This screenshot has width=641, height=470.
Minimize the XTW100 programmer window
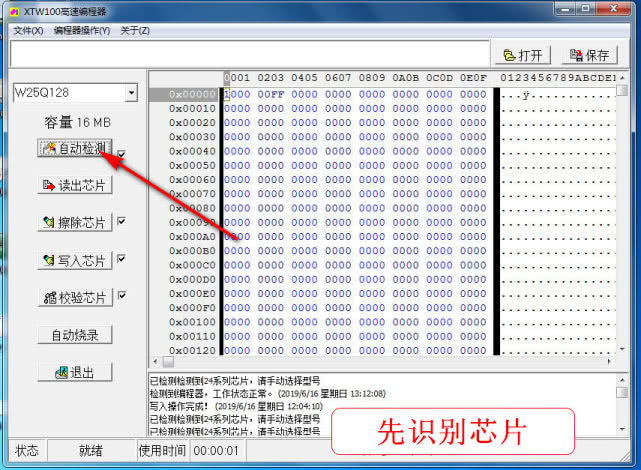(x=565, y=9)
